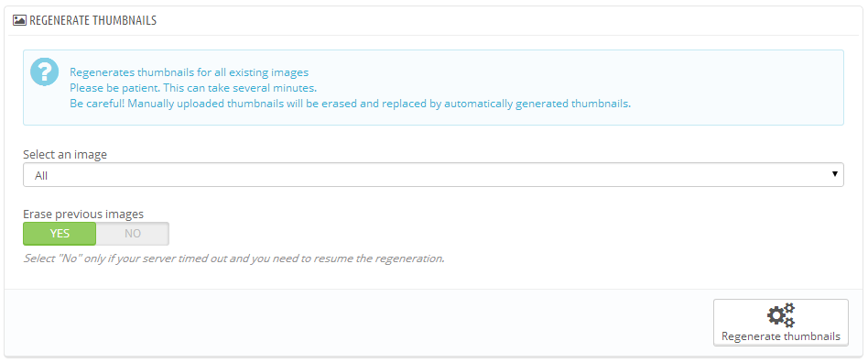Click the blue question mark help icon
This screenshot has width=868, height=363.
(44, 72)
